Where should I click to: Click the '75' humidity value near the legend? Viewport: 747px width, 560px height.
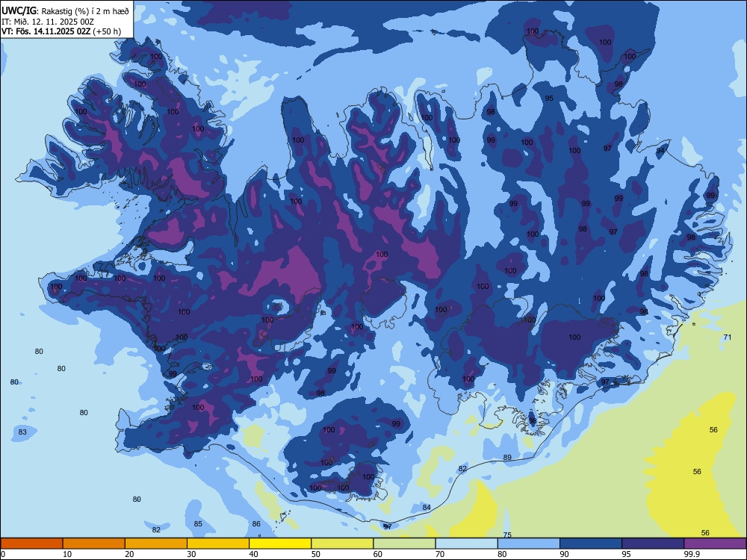[507, 535]
